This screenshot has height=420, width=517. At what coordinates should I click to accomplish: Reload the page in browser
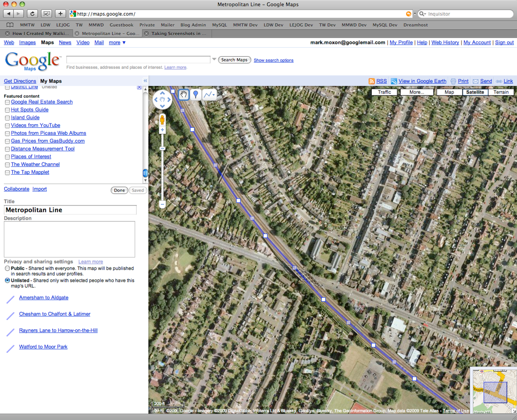point(32,14)
